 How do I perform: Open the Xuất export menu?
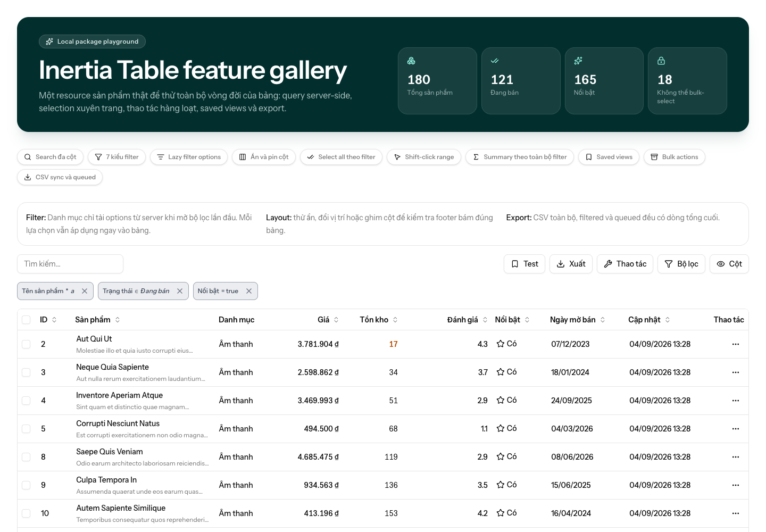[x=571, y=264]
